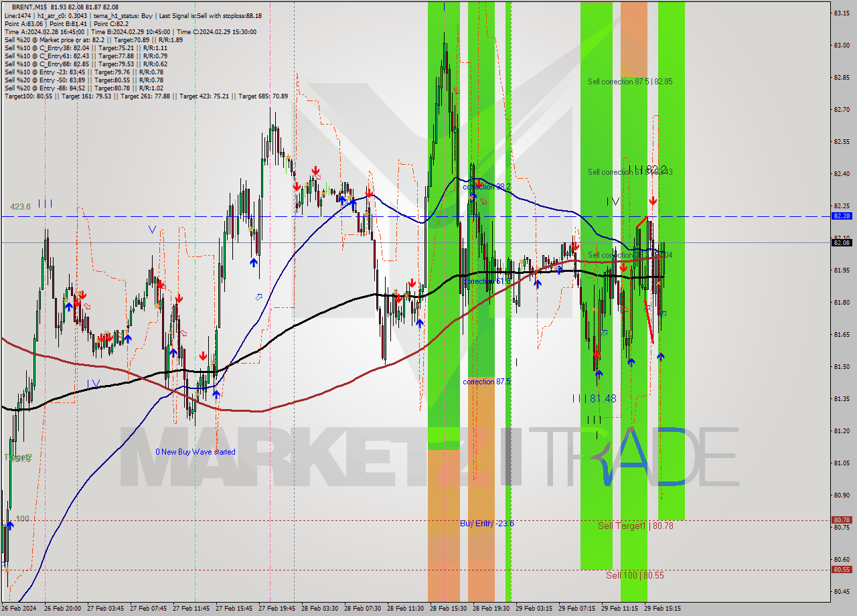Viewport: 857px width, 616px height.
Task: Click the 'Sell %10 @ C_Entry88: 82.85' line
Action: 86,64
